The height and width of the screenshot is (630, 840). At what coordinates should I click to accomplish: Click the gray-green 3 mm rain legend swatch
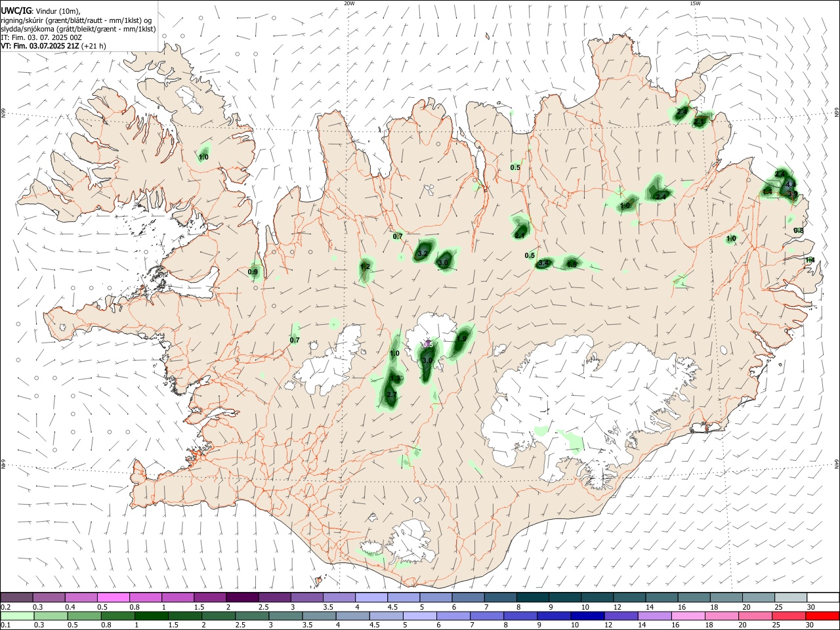coord(286,616)
